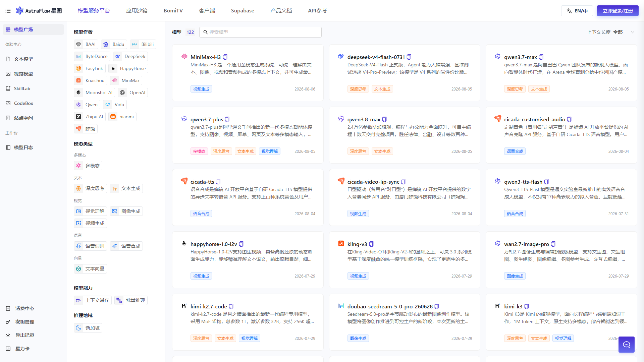Open 文本模型 in the sidebar
Viewport: 644px width, 362px height.
click(33, 59)
